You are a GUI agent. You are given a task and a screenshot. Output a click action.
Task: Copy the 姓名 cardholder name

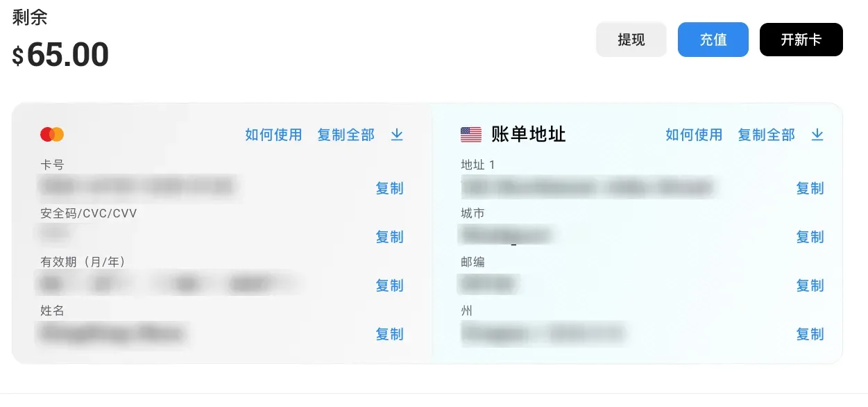coord(391,334)
